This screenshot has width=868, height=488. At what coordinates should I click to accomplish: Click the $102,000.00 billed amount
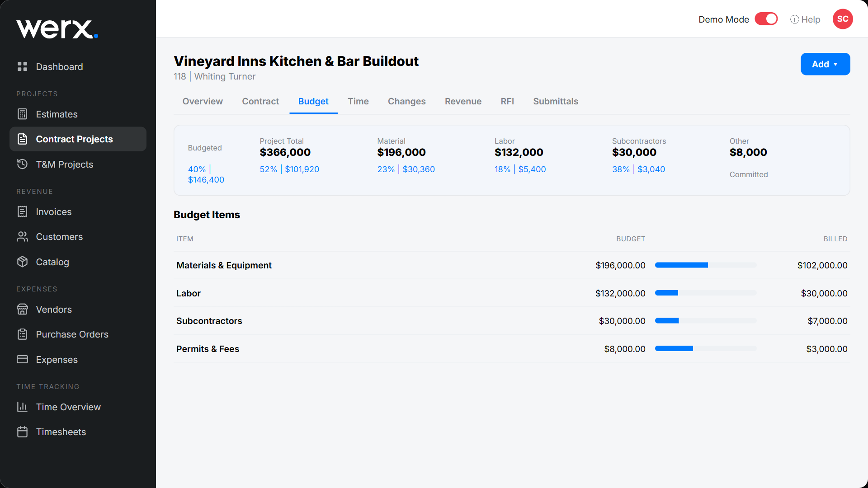coord(822,265)
